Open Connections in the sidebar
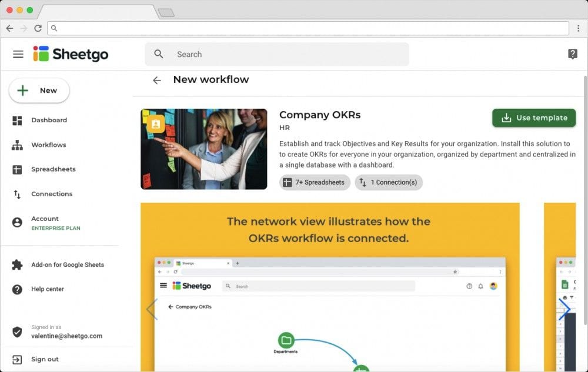The height and width of the screenshot is (372, 588). (x=52, y=194)
